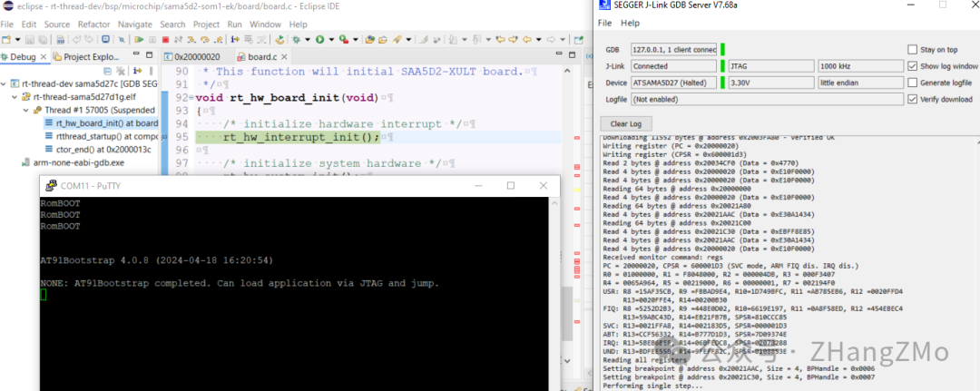Open the Back navigation history dropdown arrow
980x391 pixels.
pos(539,39)
